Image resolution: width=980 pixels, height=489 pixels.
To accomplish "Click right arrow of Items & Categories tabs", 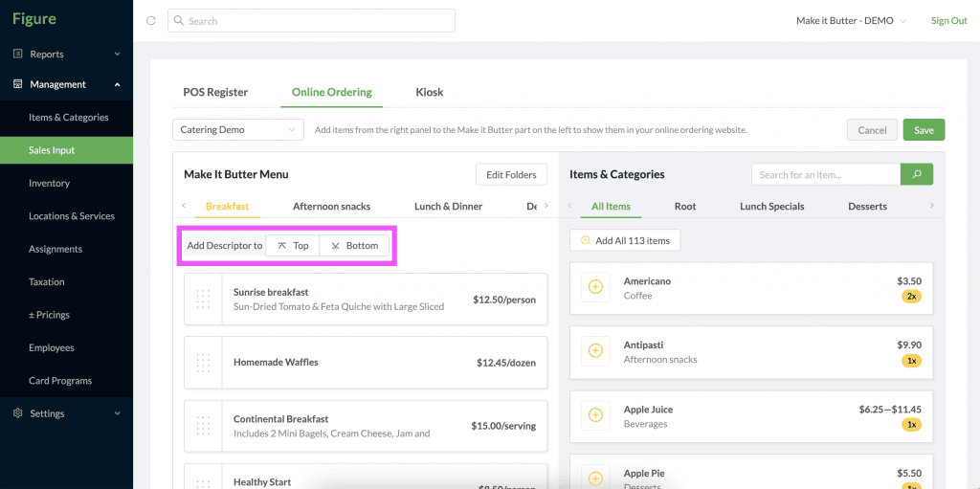I will click(932, 206).
